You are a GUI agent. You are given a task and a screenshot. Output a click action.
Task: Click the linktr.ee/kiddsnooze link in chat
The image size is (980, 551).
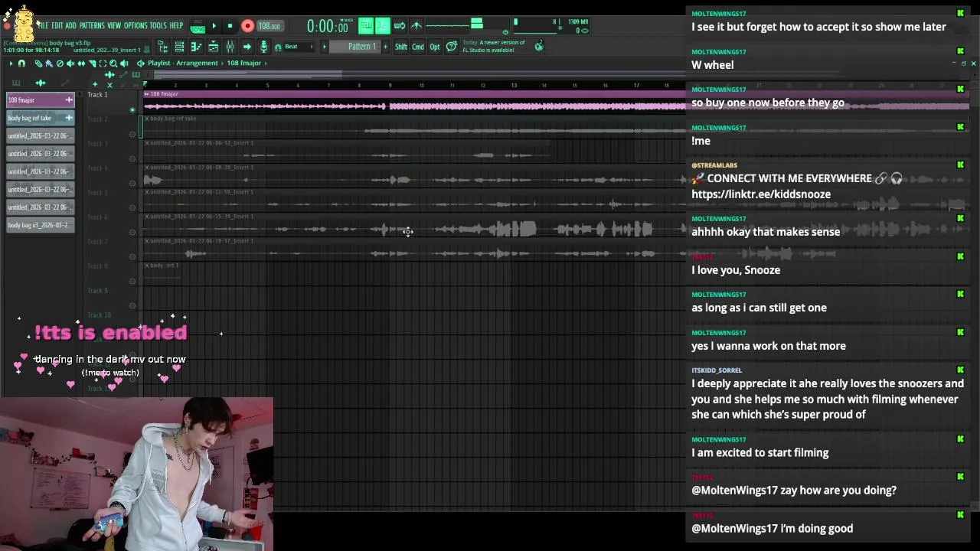[x=760, y=194]
